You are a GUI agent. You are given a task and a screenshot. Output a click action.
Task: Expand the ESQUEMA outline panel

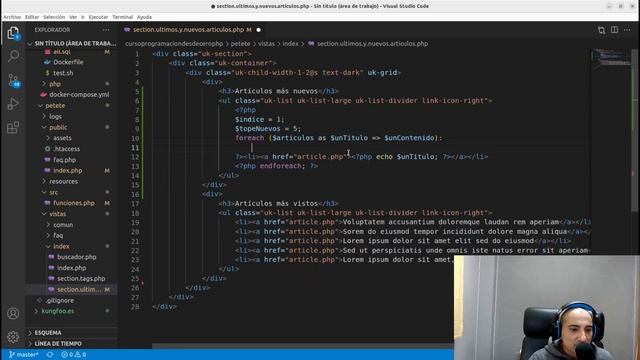click(71, 333)
